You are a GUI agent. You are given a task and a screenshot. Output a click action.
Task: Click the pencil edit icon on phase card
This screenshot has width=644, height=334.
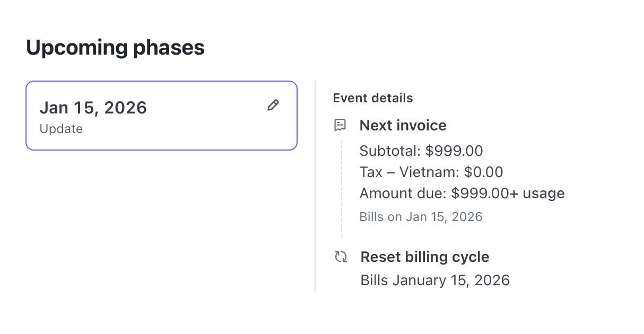pyautogui.click(x=273, y=106)
